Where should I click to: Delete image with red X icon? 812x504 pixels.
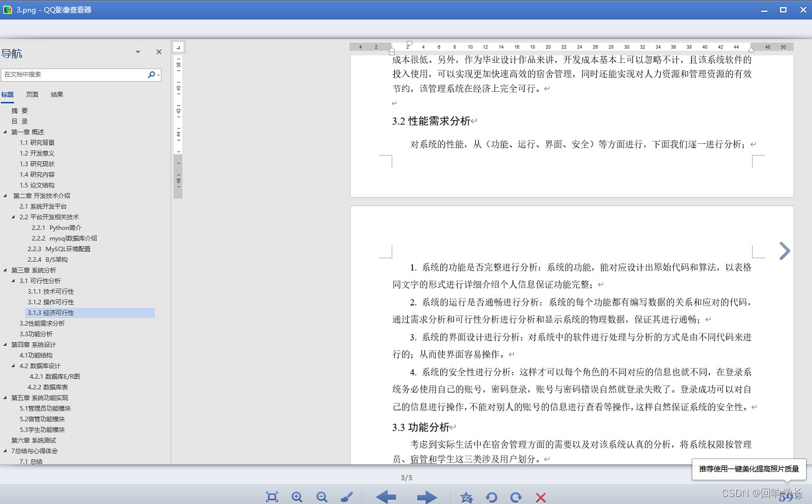coord(541,497)
